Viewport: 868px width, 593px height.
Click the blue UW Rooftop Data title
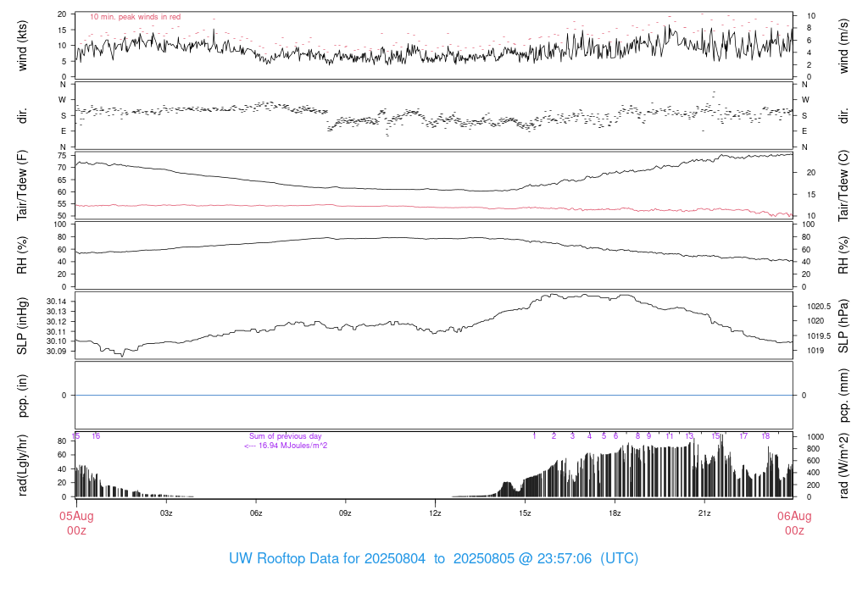coord(433,559)
